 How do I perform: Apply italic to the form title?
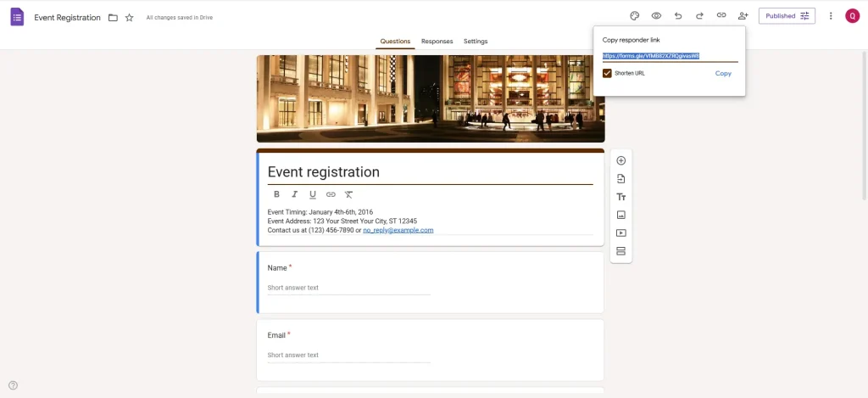click(x=294, y=194)
